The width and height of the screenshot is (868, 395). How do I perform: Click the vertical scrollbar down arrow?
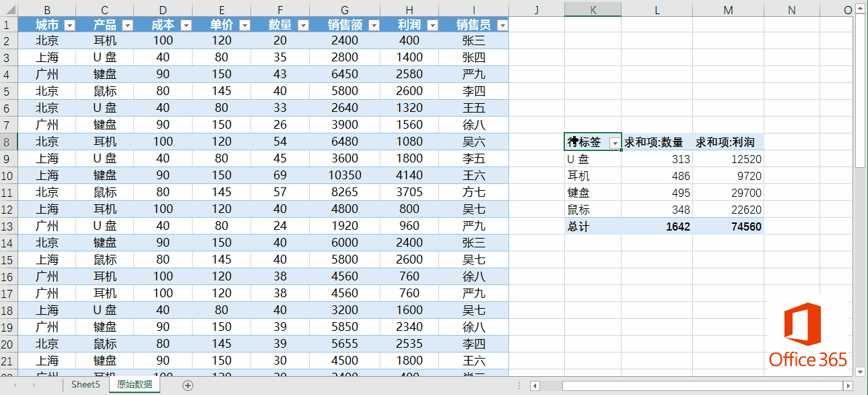point(860,371)
